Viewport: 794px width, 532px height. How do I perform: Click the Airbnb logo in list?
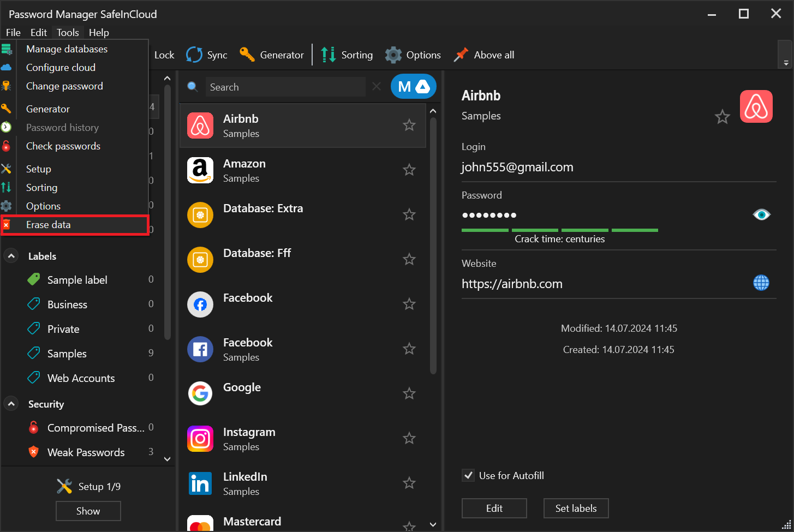click(200, 125)
